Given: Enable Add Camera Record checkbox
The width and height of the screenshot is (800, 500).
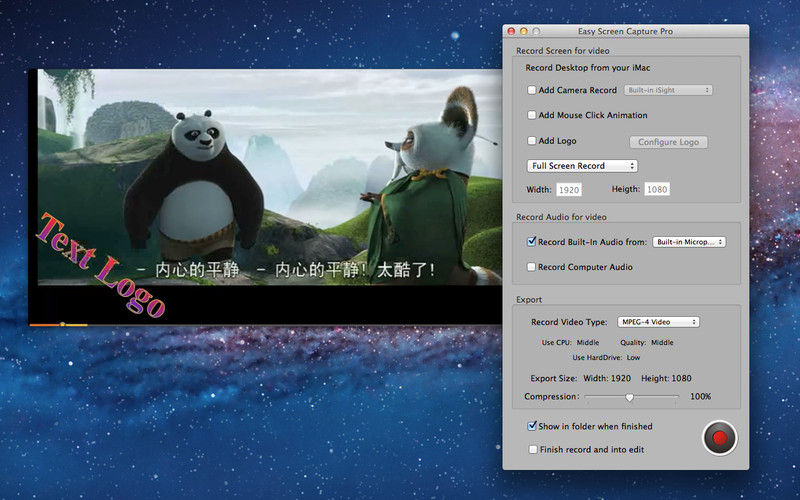Looking at the screenshot, I should pyautogui.click(x=532, y=90).
